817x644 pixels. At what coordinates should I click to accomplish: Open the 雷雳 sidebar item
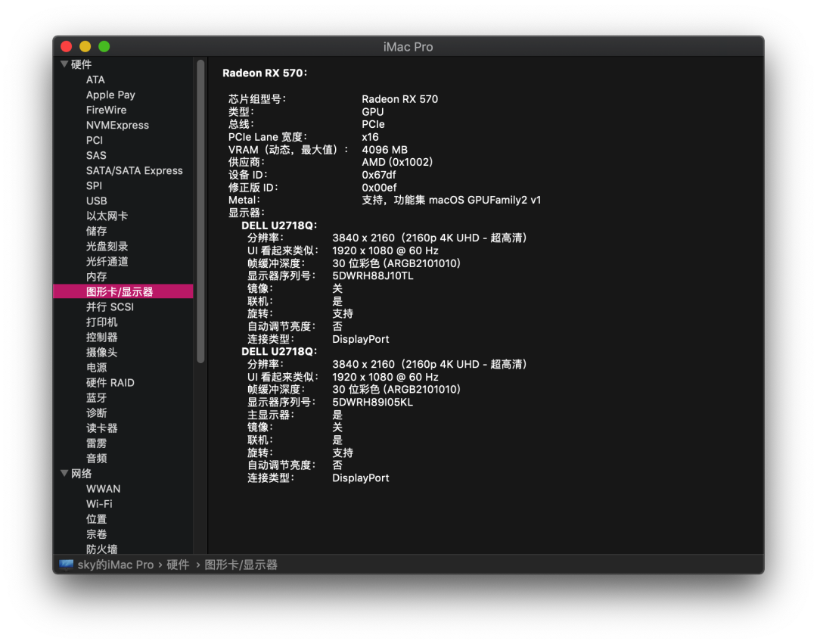click(x=97, y=443)
